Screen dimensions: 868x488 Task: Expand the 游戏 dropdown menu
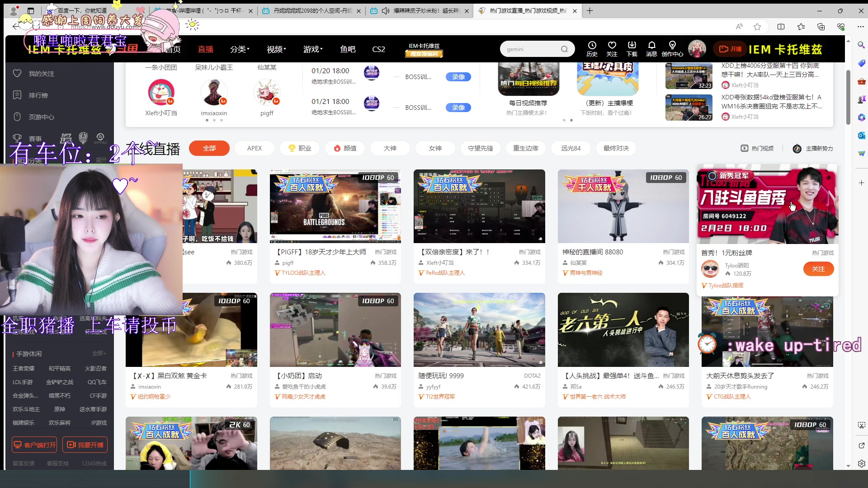[x=312, y=49]
